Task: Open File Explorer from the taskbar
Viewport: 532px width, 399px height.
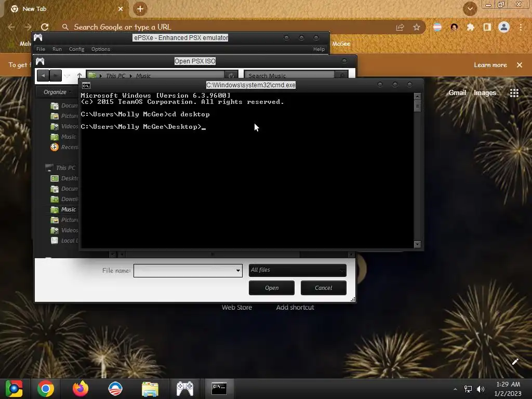Action: point(150,389)
